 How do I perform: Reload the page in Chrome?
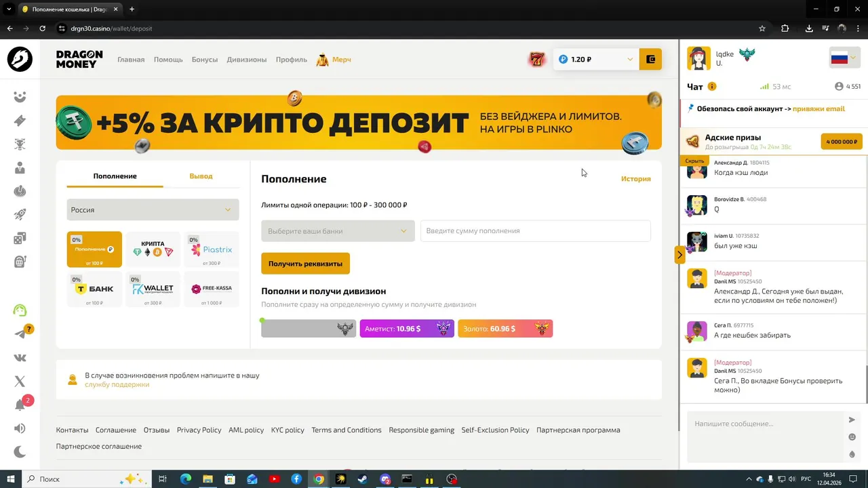pos(42,28)
